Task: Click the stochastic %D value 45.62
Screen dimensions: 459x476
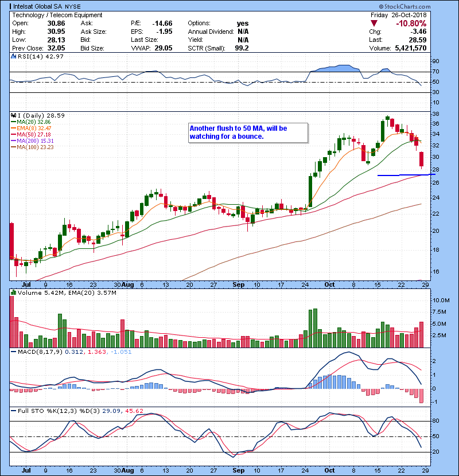Action: click(134, 411)
